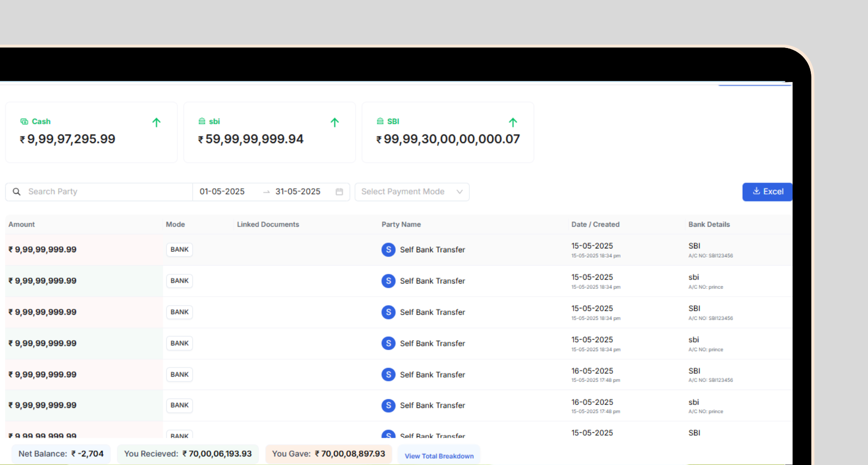The width and height of the screenshot is (868, 465).
Task: Click A/C NO: SBI123456 in first row
Action: pos(710,256)
